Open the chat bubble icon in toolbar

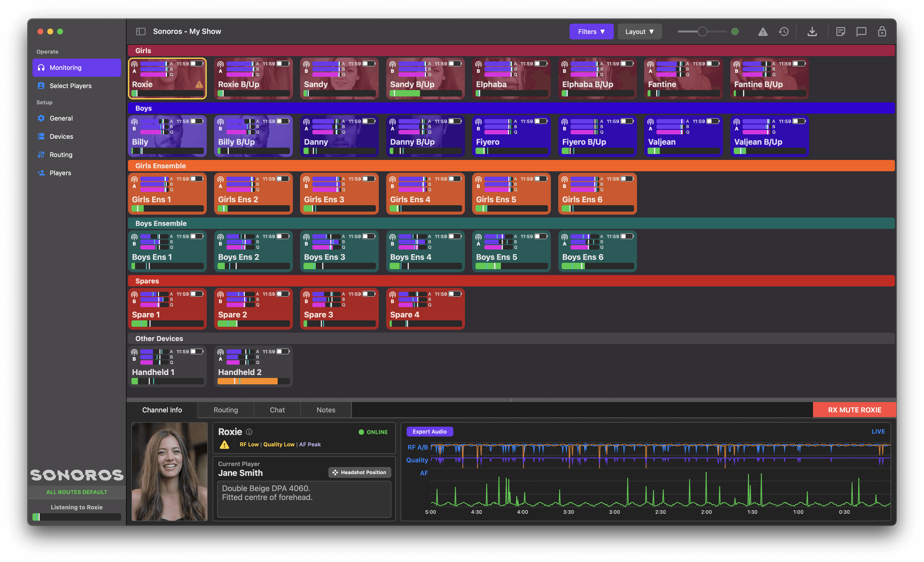[x=861, y=32]
